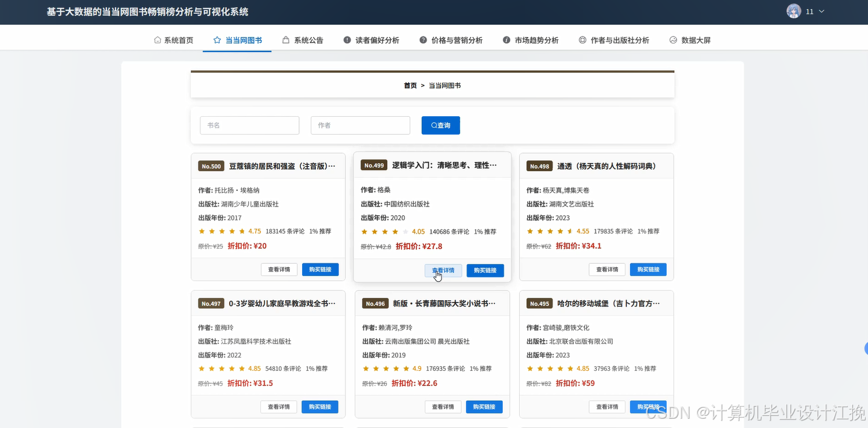Click the icon beside 读者偏好分析
Image resolution: width=868 pixels, height=428 pixels.
click(347, 40)
